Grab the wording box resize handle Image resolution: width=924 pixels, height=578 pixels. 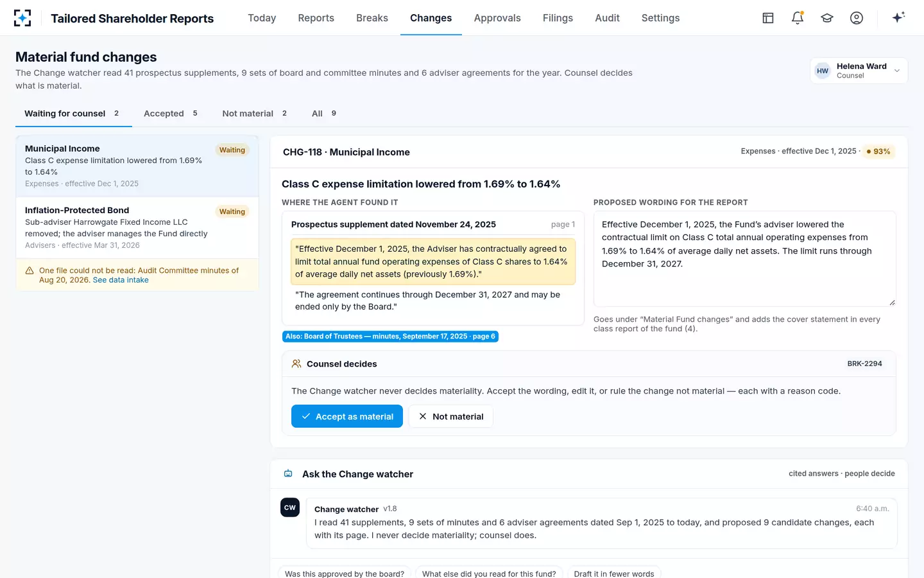[892, 302]
